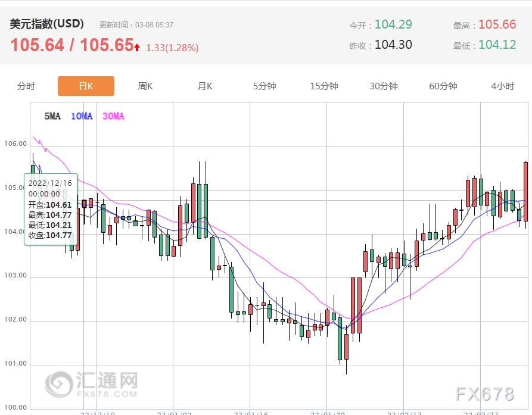Switch to 月K monthly chart tab
The image size is (532, 415).
(205, 86)
